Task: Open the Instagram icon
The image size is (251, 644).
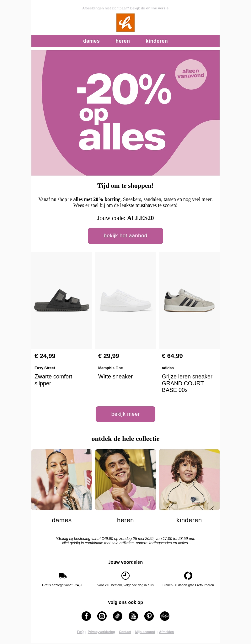Action: tap(102, 616)
